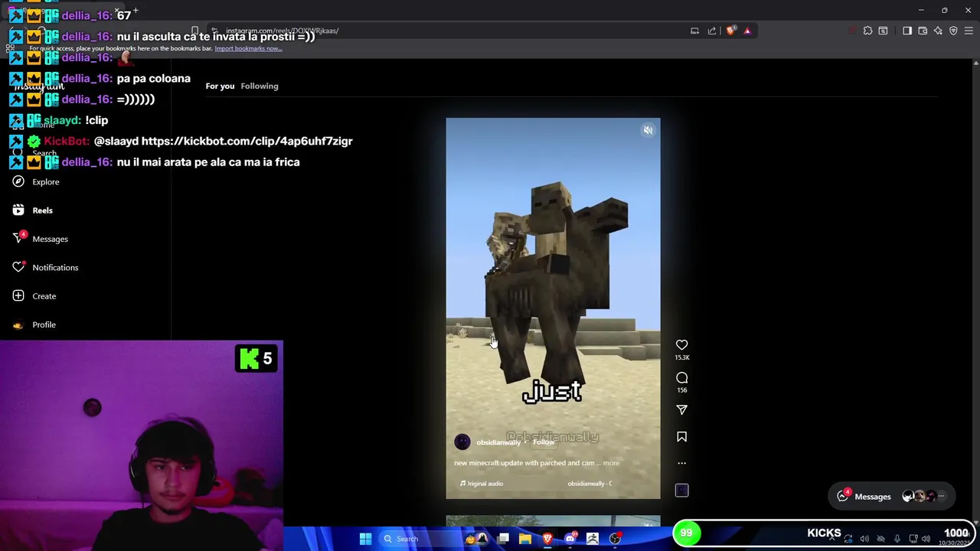Click the share page icon in address bar
This screenshot has height=551, width=980.
712,31
